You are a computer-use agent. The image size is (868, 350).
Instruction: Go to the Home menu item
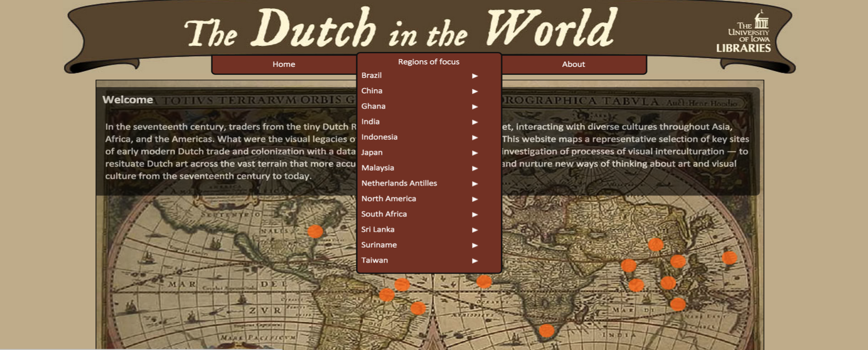[x=284, y=64]
